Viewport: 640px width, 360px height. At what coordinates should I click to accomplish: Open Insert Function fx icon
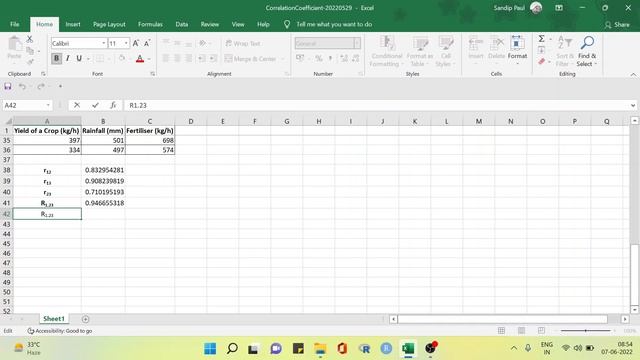pyautogui.click(x=113, y=105)
